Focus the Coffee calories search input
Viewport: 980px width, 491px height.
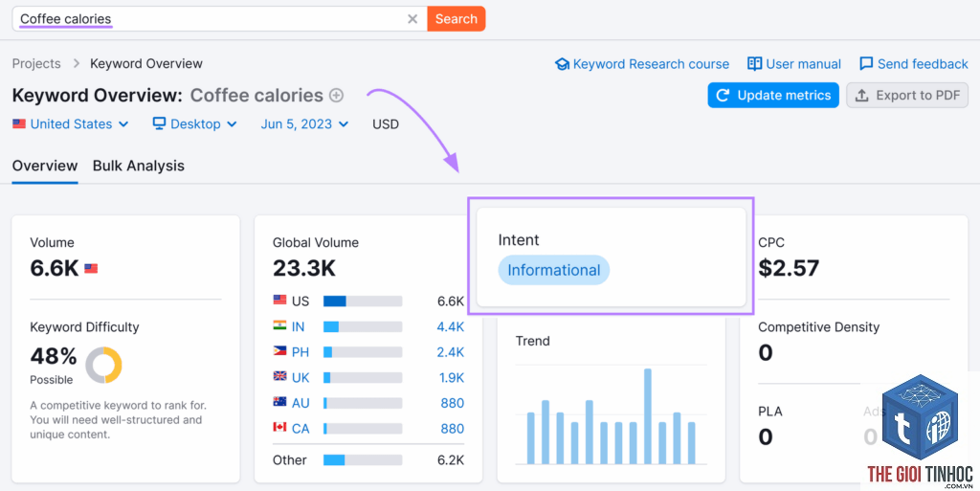pos(219,19)
